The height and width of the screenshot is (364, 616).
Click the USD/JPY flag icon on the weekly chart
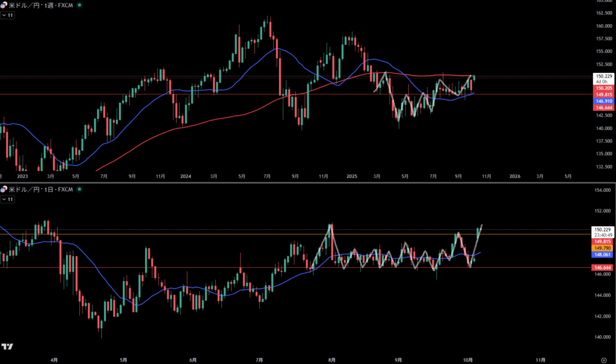point(4,4)
